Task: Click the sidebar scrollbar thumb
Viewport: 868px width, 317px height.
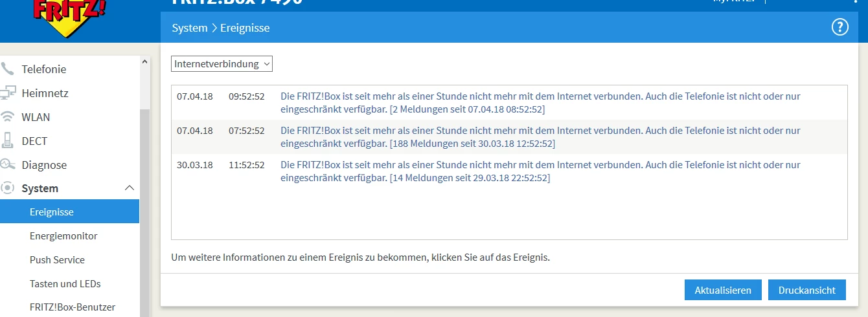Action: (x=145, y=213)
